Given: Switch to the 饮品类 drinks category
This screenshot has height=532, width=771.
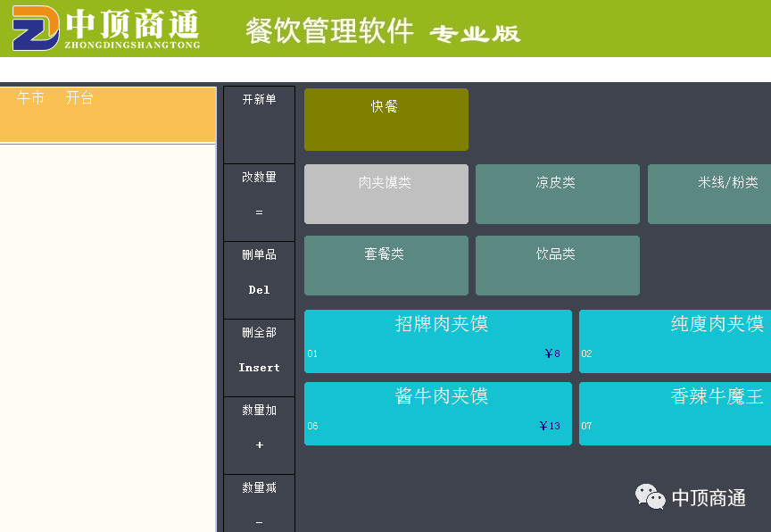Looking at the screenshot, I should [x=557, y=265].
